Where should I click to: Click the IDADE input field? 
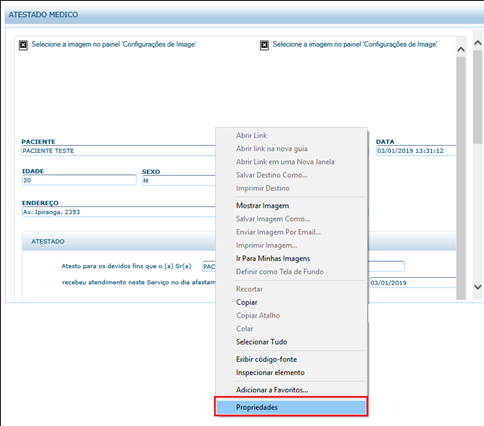(x=79, y=180)
